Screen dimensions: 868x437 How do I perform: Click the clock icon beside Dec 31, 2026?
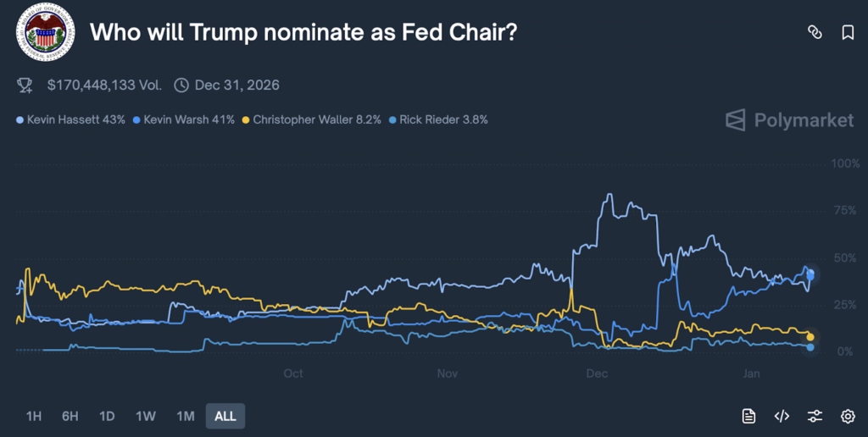point(181,85)
